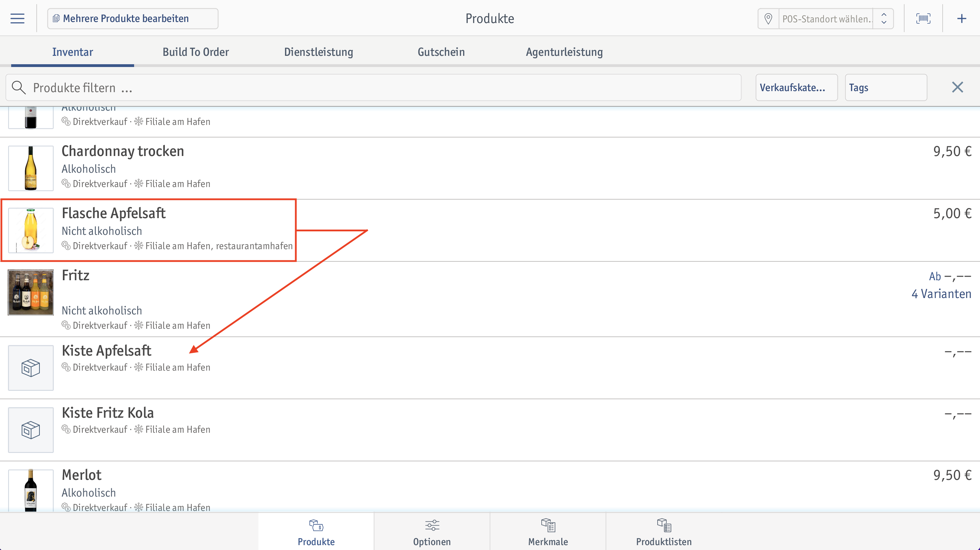Click Filiale snowflake icon in Kiste Apfelsaft row
The height and width of the screenshot is (550, 980).
point(138,367)
